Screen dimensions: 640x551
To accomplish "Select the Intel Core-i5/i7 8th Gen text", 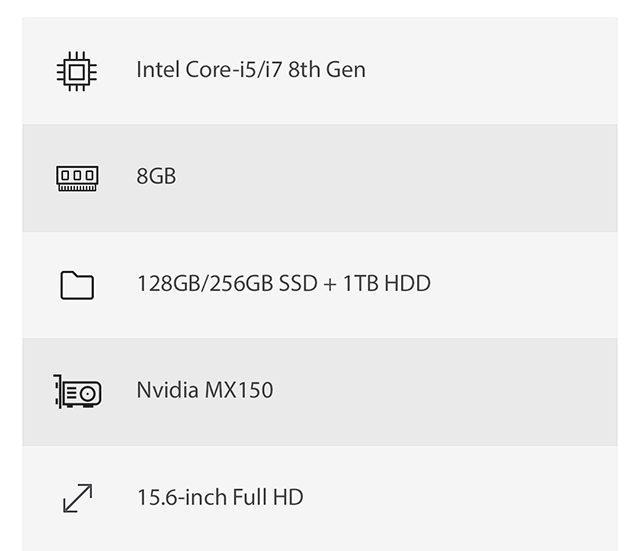I will tap(251, 69).
